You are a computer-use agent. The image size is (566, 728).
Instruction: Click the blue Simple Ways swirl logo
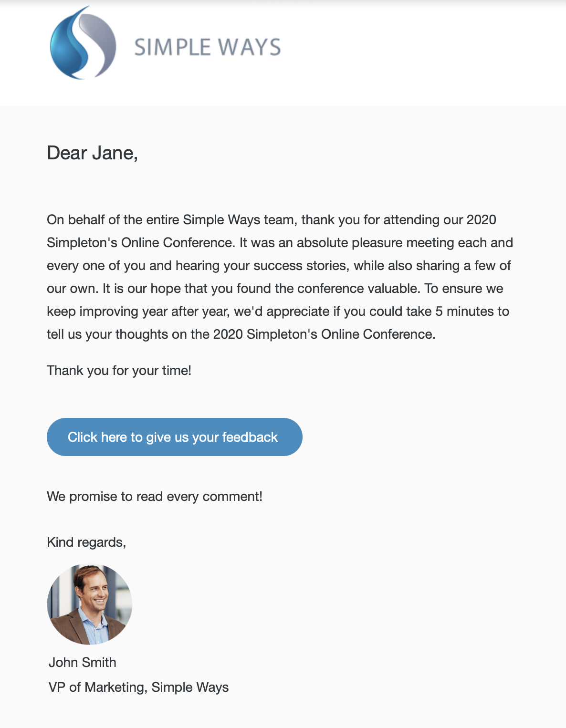(x=83, y=43)
